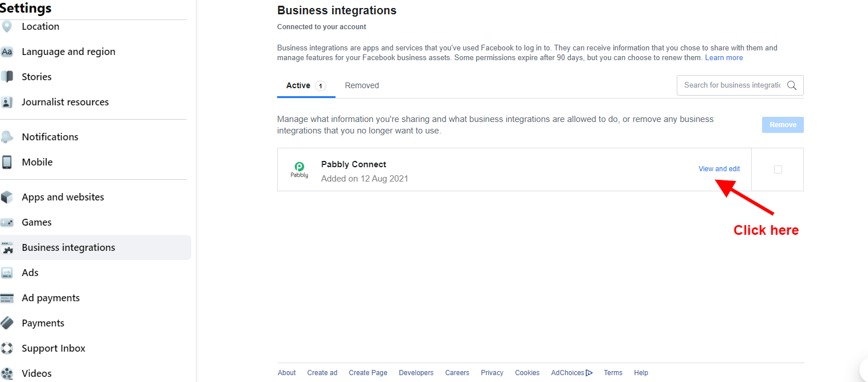Image resolution: width=868 pixels, height=382 pixels.
Task: Tick the Pabbly Connect checkbox
Action: point(778,170)
